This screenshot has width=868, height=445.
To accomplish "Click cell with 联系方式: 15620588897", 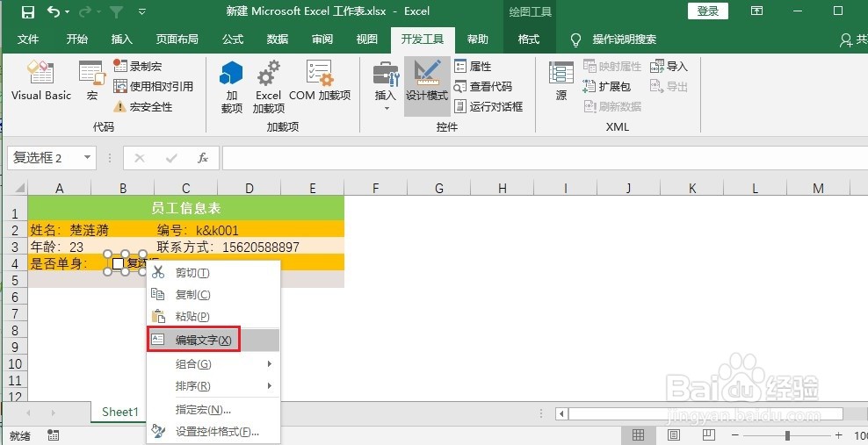I will click(x=228, y=248).
